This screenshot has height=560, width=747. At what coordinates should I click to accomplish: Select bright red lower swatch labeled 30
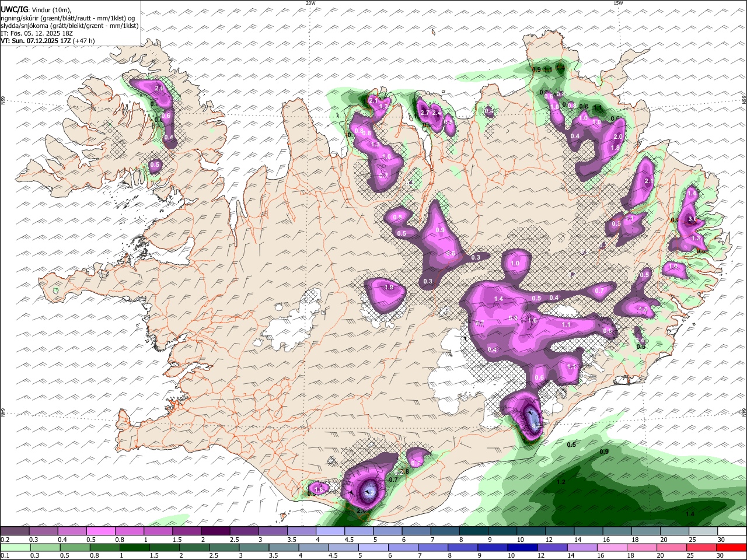coord(731,547)
